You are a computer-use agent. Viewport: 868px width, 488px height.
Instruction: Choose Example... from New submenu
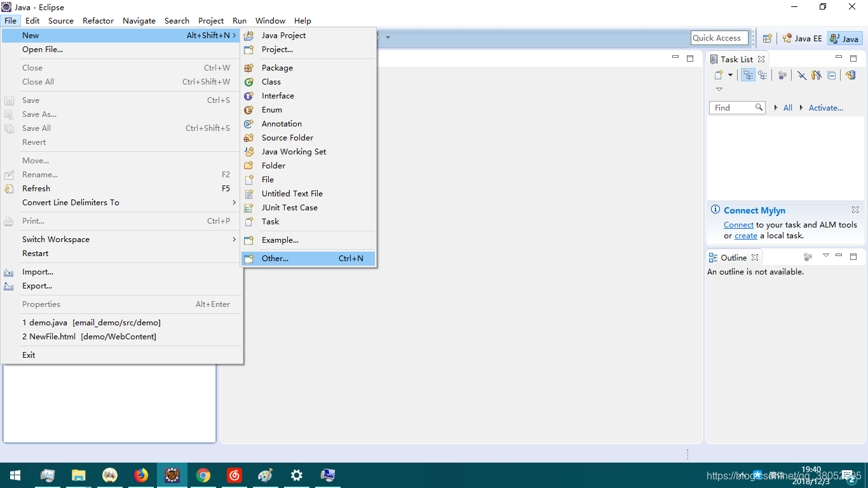coord(308,240)
